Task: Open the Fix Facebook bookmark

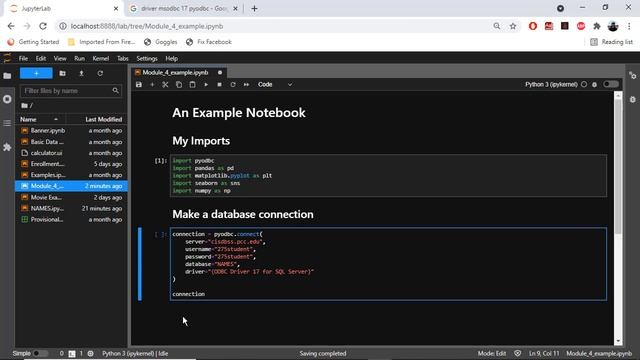Action: [x=209, y=42]
